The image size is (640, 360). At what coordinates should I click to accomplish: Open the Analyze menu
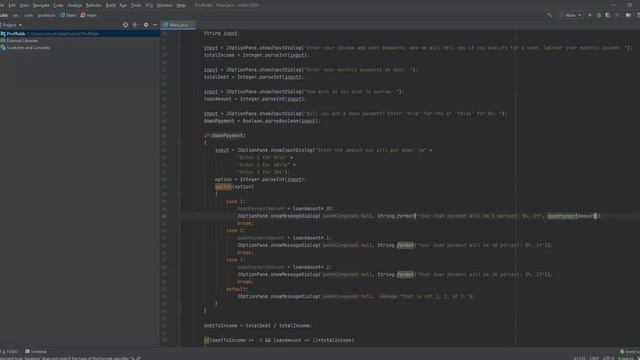coord(75,5)
